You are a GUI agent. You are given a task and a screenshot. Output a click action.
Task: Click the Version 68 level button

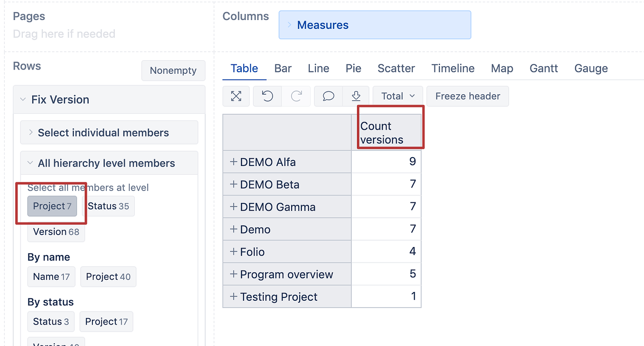coord(56,232)
